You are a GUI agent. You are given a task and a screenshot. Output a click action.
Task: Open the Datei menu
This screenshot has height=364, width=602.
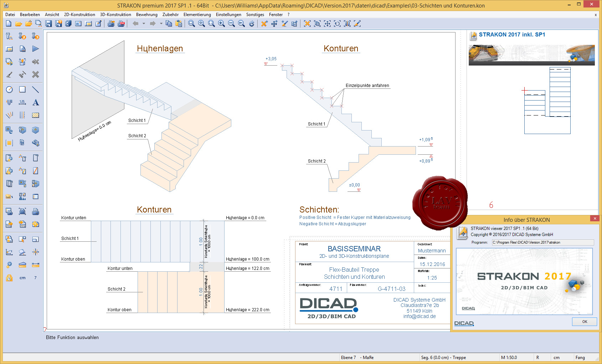tap(10, 15)
